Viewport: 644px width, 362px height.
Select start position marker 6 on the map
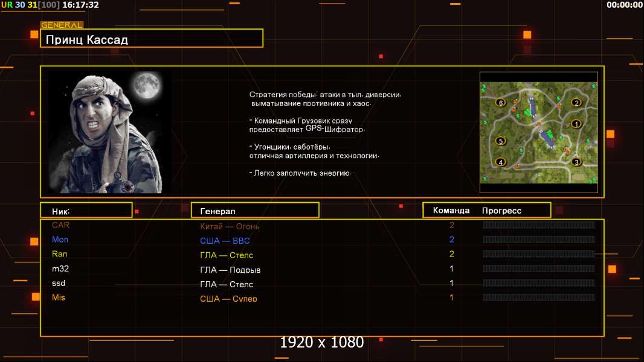pyautogui.click(x=500, y=103)
